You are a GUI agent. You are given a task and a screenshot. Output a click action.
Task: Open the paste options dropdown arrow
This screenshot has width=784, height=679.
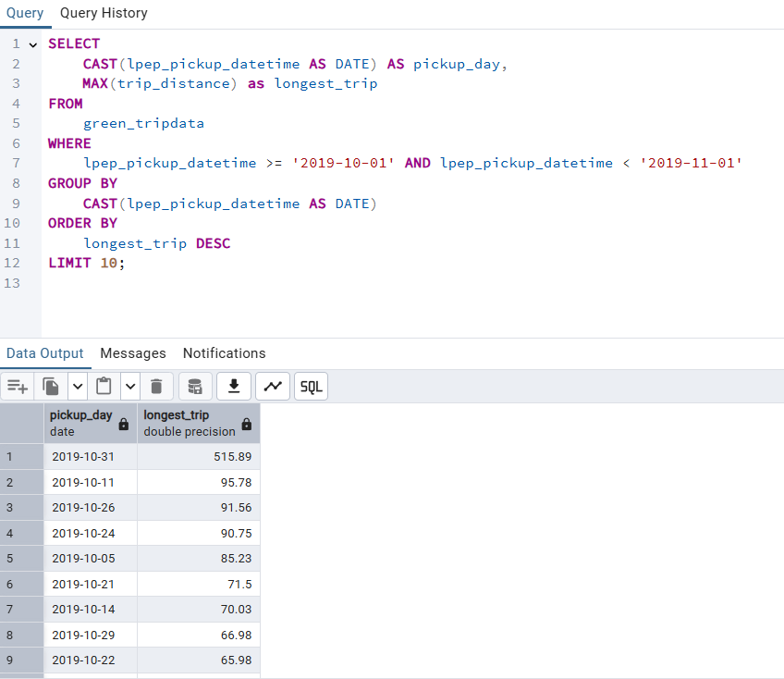coord(130,387)
